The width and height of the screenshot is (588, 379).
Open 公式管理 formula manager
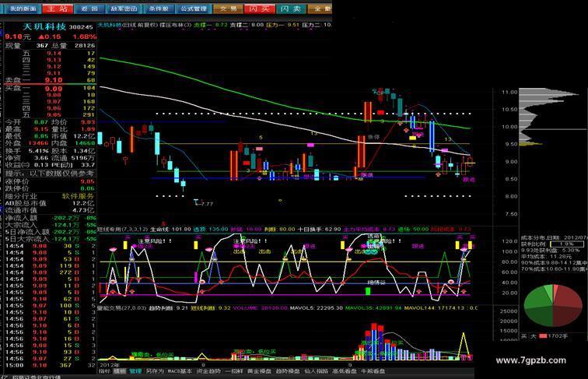click(193, 9)
